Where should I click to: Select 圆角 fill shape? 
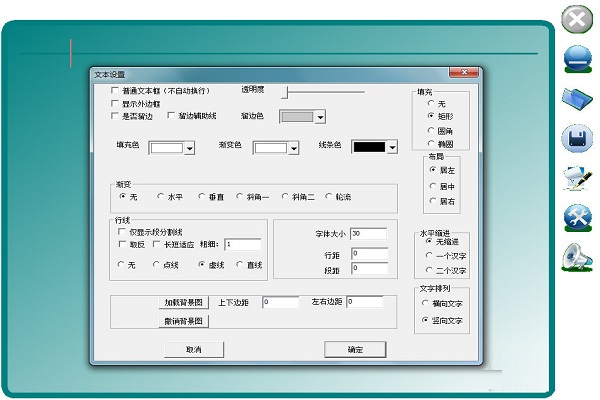[x=431, y=131]
